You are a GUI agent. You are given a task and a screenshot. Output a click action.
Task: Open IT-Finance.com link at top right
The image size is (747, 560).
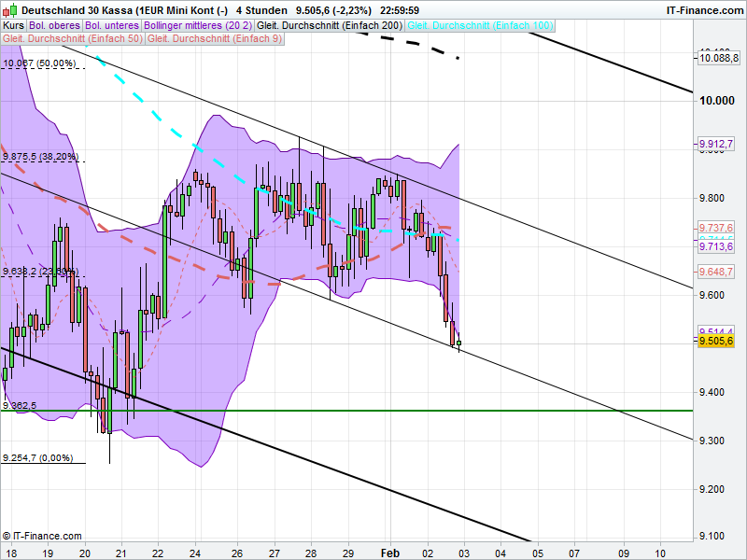pos(703,8)
